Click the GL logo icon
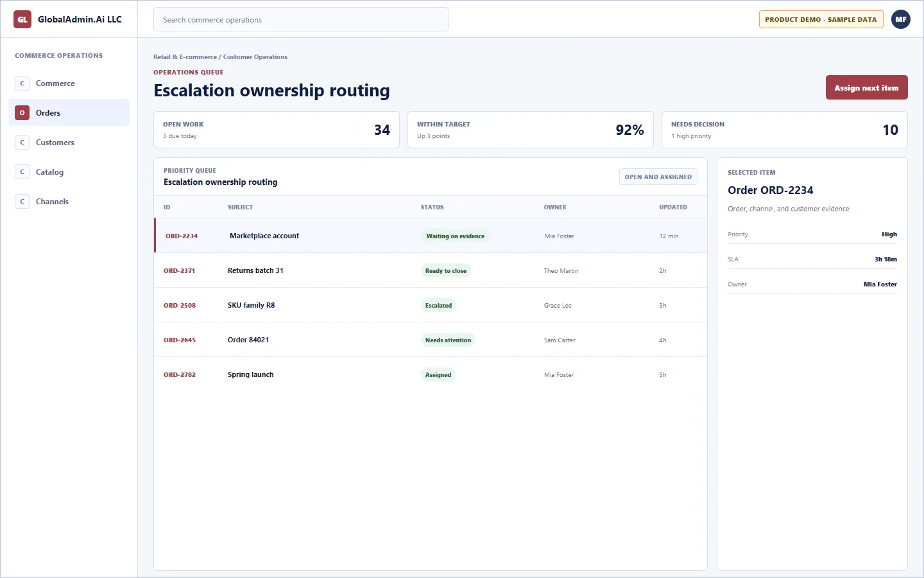 (x=22, y=19)
